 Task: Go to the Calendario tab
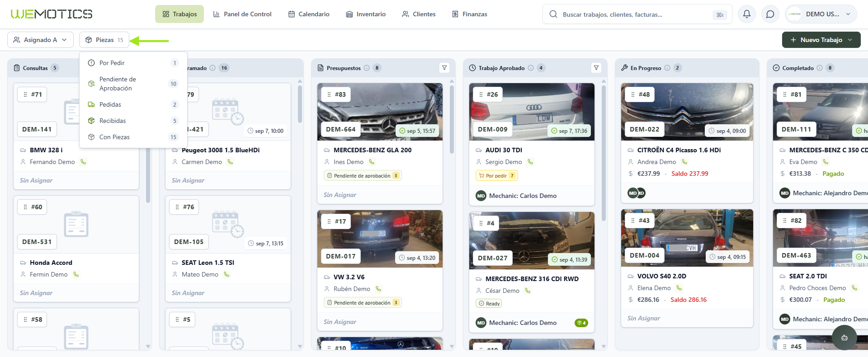(309, 14)
